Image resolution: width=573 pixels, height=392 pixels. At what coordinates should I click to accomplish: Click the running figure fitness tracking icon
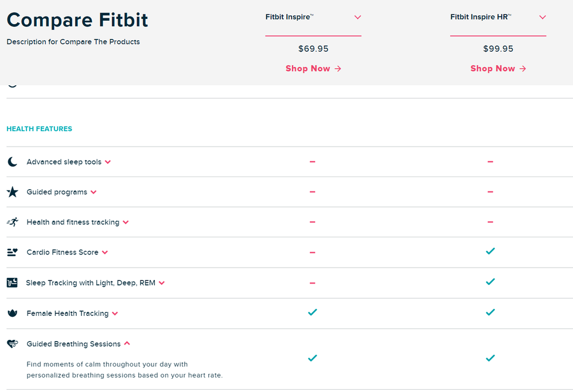[x=13, y=222]
